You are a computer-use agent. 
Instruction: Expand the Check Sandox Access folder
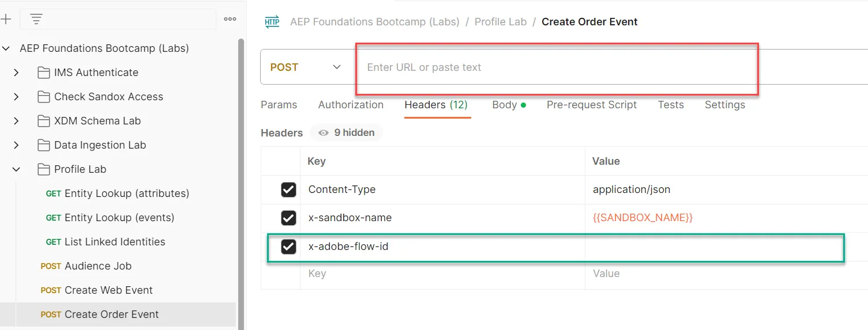[16, 97]
